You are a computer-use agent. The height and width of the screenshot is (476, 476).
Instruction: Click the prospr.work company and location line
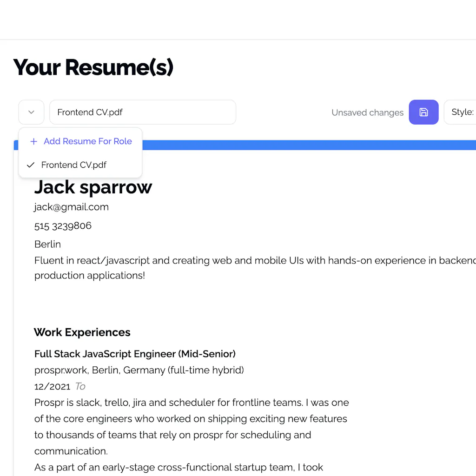pos(139,370)
